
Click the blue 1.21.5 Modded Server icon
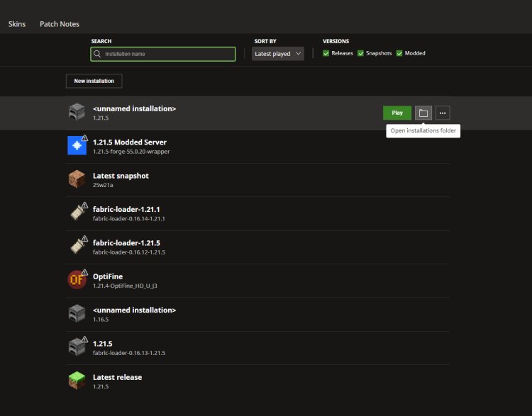click(x=77, y=145)
